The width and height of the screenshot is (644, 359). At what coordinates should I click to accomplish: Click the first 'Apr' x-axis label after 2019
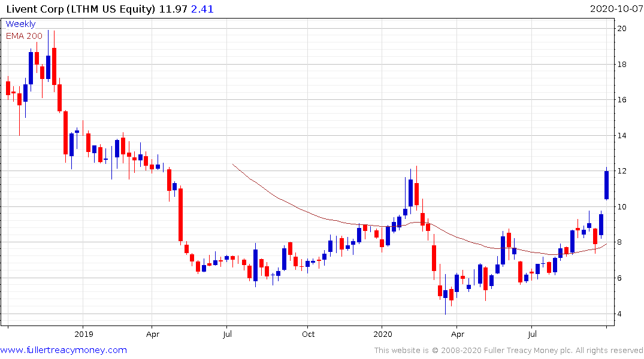[152, 334]
